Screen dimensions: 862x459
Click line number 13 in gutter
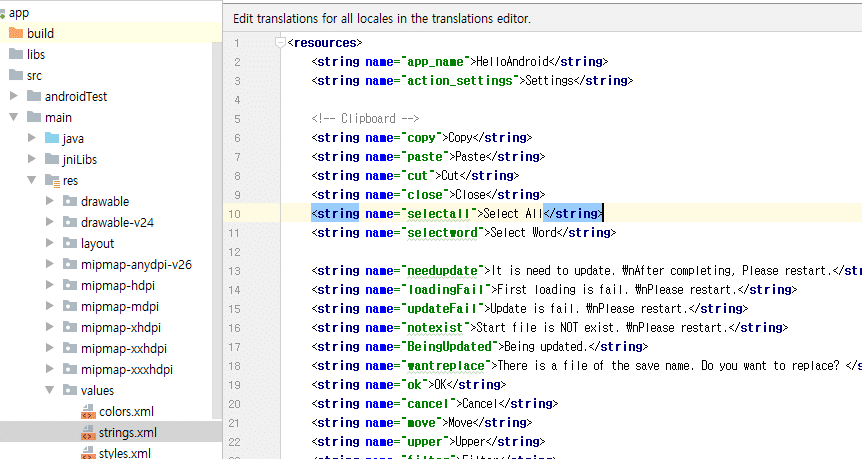click(234, 271)
